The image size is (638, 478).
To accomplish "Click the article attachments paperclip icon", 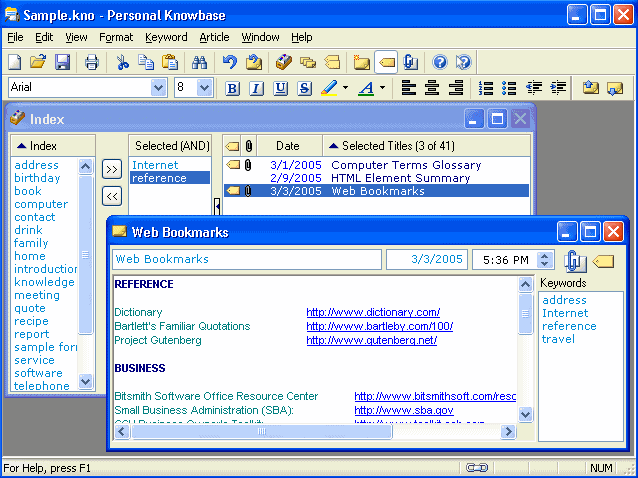I will click(575, 261).
